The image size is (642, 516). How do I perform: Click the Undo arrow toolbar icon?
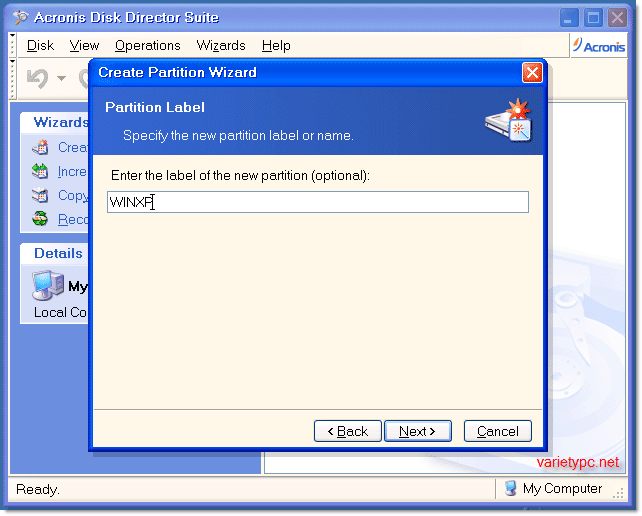[x=37, y=78]
